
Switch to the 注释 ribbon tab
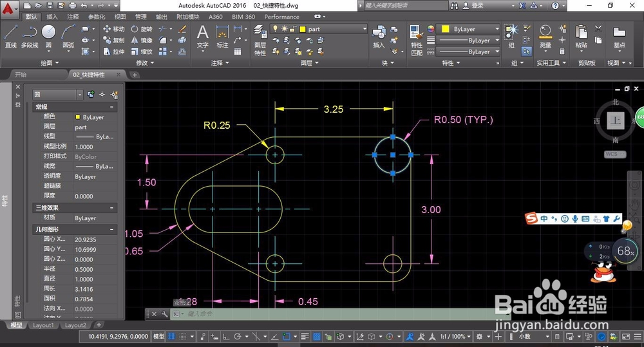(73, 17)
